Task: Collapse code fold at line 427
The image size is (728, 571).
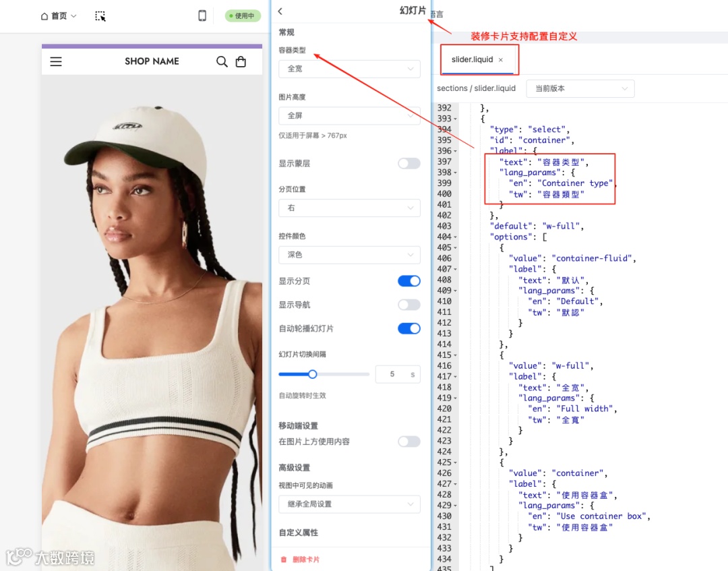Action: pyautogui.click(x=455, y=484)
